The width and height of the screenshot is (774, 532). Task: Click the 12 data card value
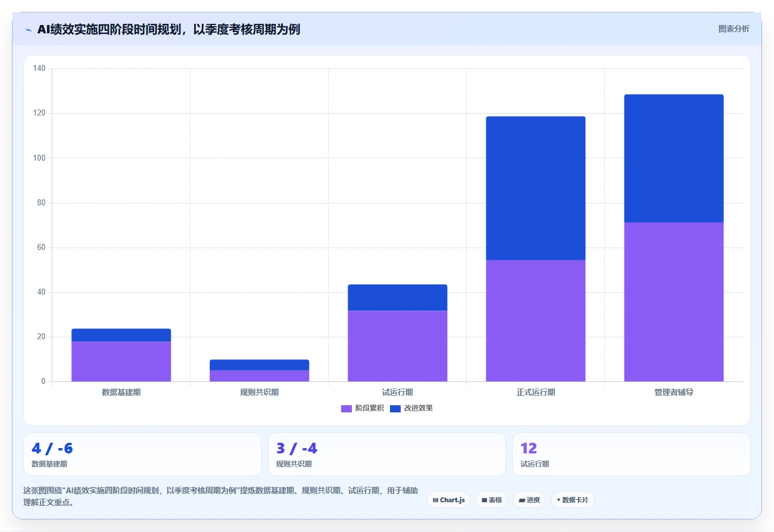pyautogui.click(x=529, y=449)
